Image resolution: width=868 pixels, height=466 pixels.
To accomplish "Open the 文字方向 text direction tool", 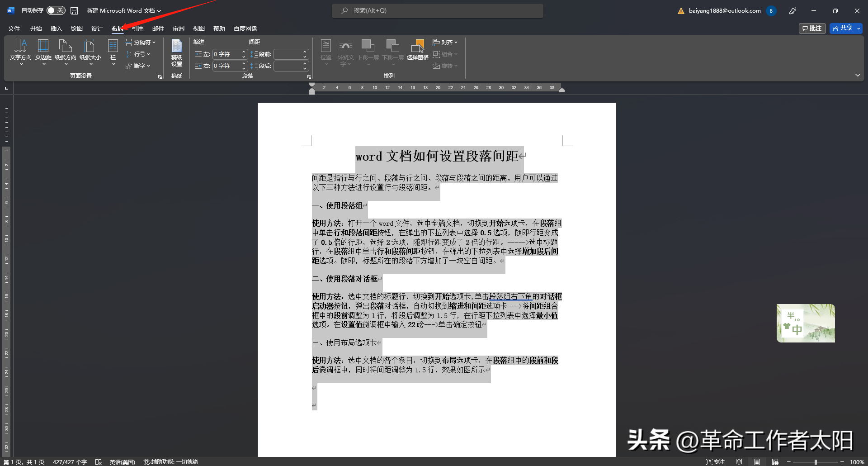I will [21, 52].
